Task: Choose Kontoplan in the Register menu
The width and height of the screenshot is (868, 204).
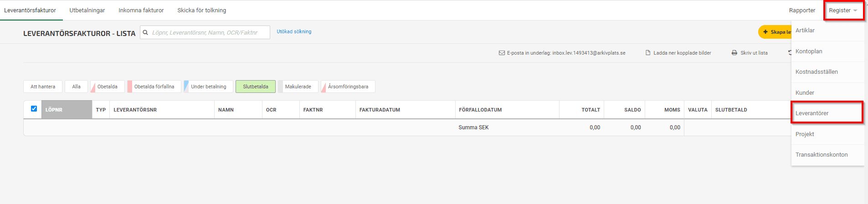Action: tap(809, 51)
